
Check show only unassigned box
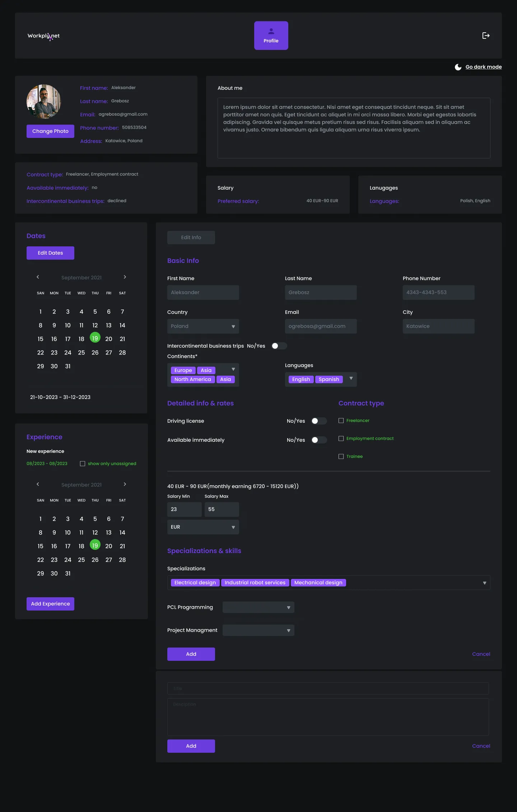pyautogui.click(x=83, y=464)
